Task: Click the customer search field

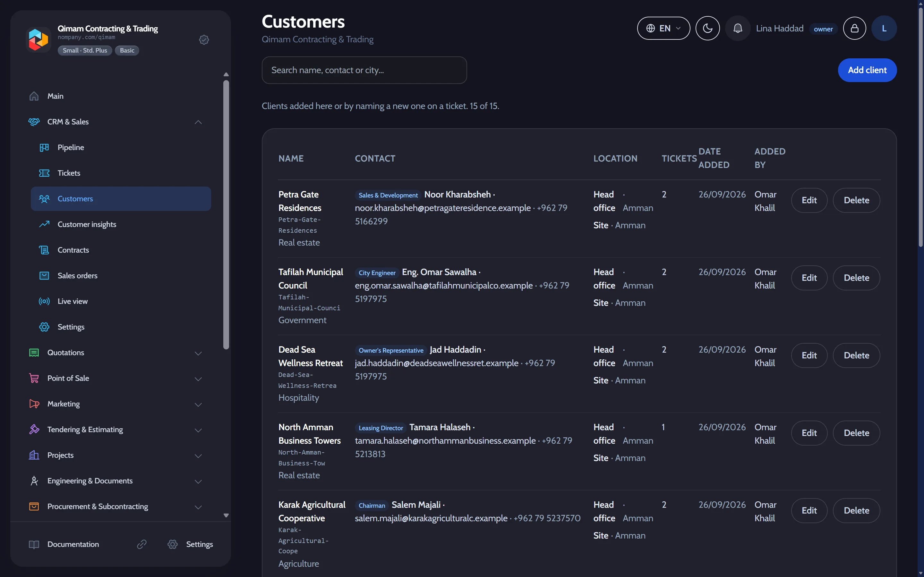Action: (x=364, y=70)
